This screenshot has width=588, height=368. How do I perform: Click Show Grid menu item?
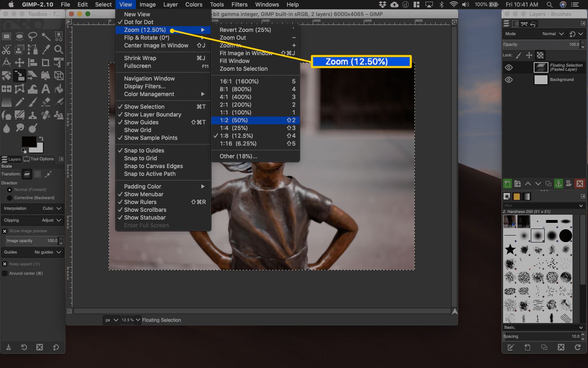tap(163, 130)
